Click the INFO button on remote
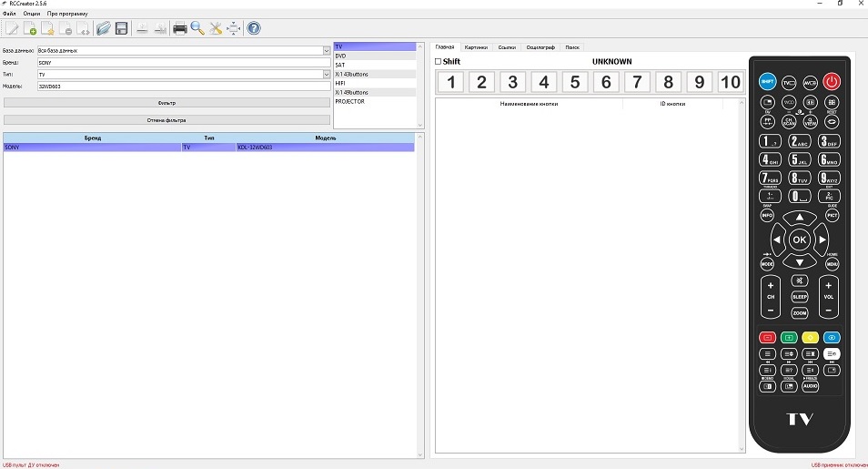Viewport: 868px width, 469px height. [x=767, y=215]
